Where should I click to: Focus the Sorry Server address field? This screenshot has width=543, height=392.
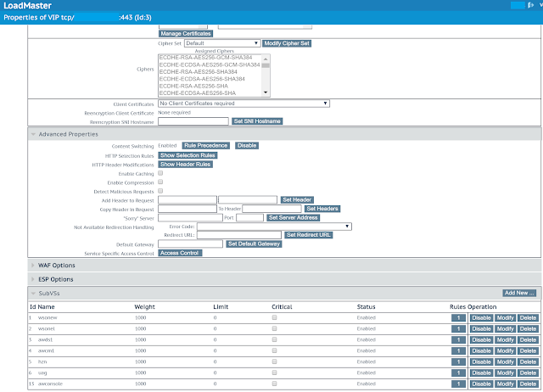[190, 217]
